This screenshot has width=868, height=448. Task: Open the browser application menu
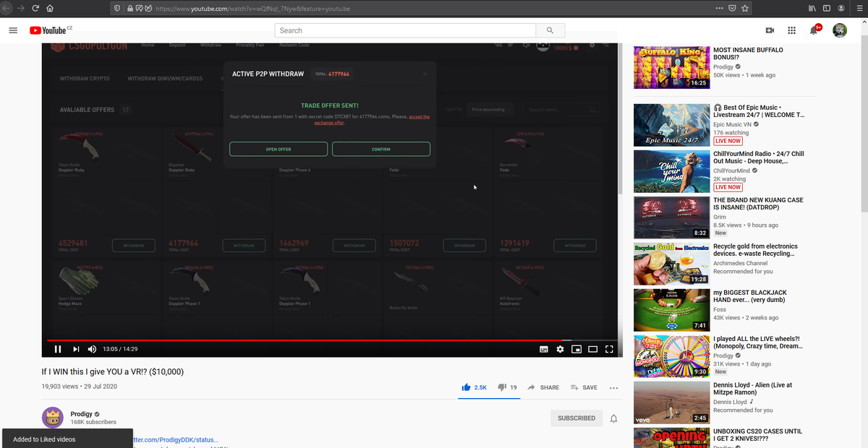(x=859, y=8)
